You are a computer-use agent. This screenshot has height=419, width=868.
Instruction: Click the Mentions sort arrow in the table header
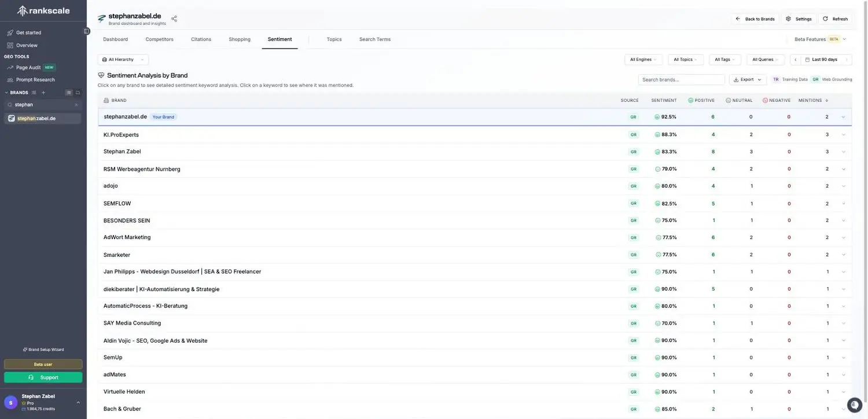826,101
